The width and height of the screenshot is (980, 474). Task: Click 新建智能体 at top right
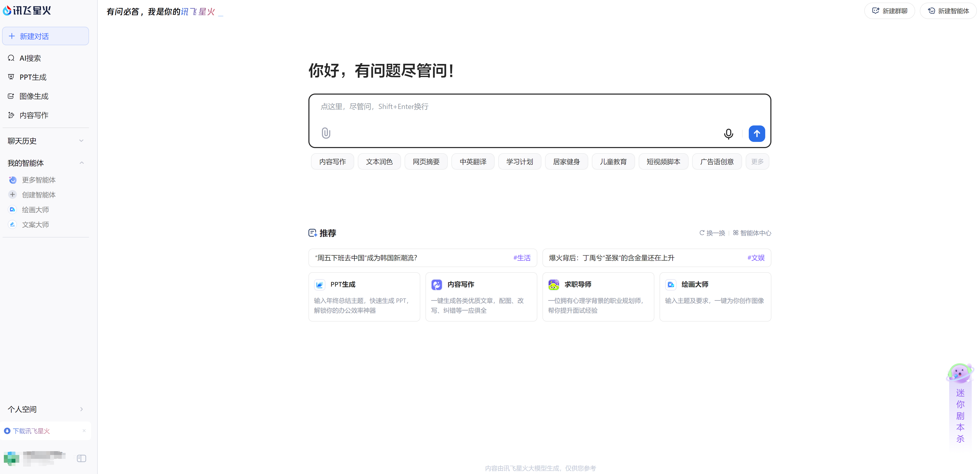pyautogui.click(x=948, y=11)
